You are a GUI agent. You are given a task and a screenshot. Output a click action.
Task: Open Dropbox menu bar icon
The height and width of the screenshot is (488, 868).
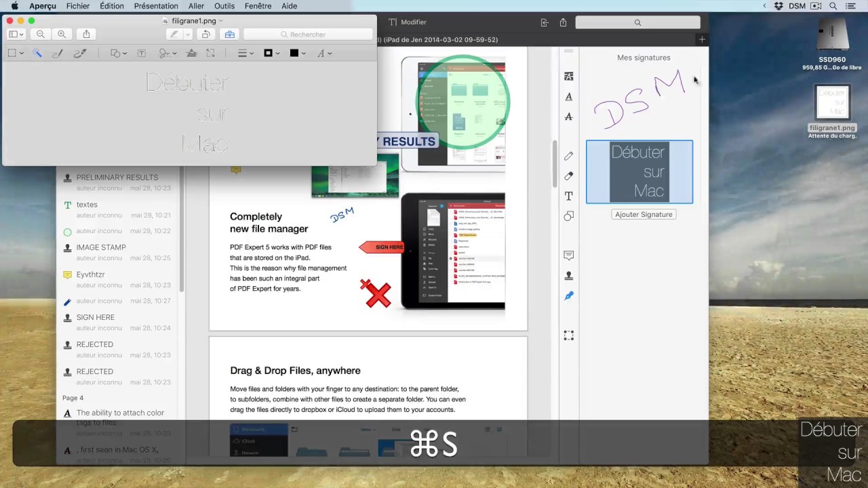[778, 6]
